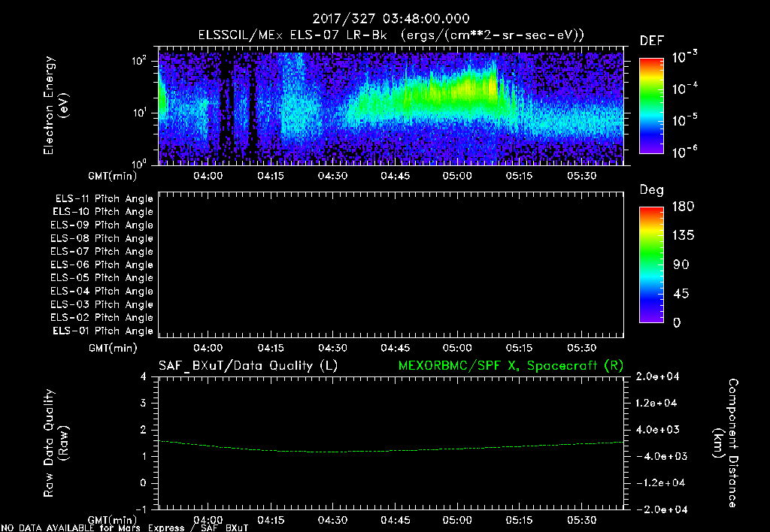
Task: Select the ELS-02 Pitch Angle row label
Action: tap(102, 318)
